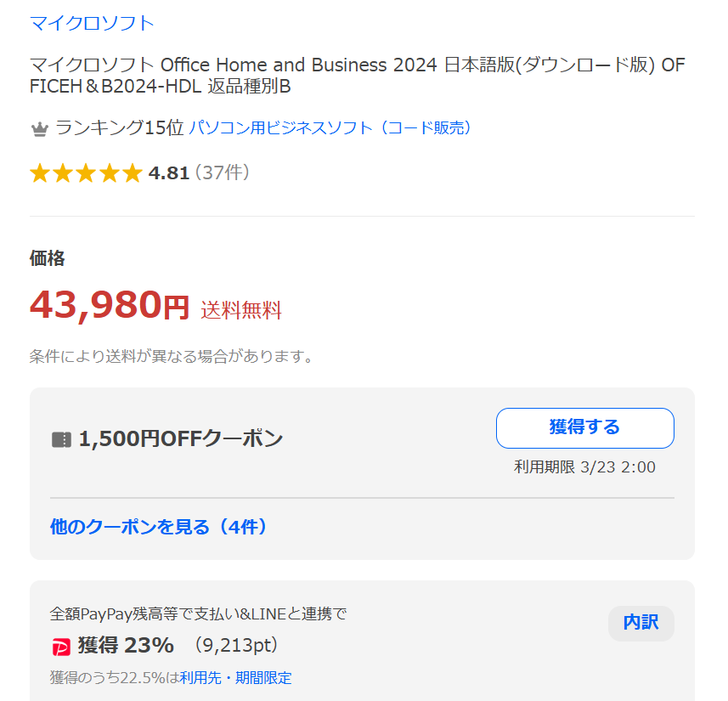Click the 獲得 23% points text
The image size is (728, 701).
click(x=126, y=646)
